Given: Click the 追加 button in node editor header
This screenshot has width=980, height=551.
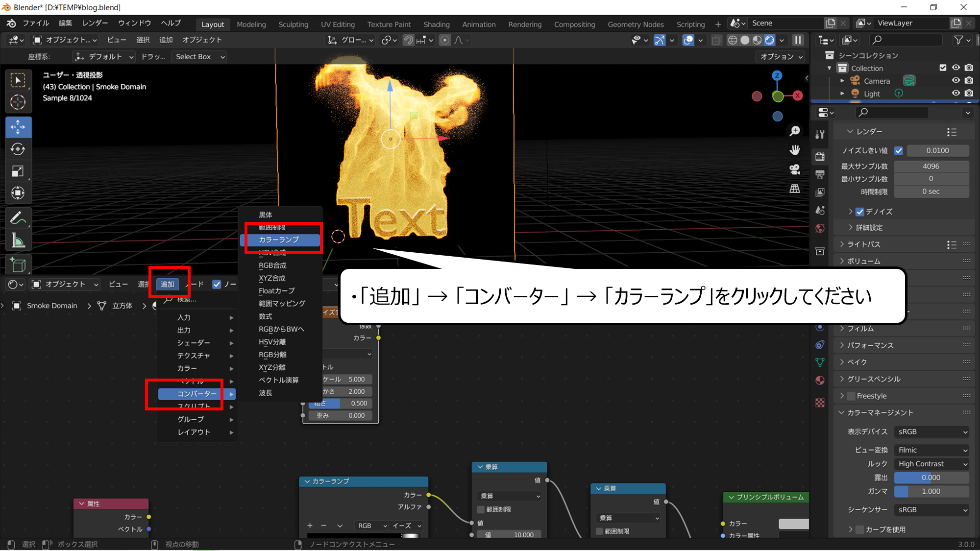Looking at the screenshot, I should tap(168, 284).
